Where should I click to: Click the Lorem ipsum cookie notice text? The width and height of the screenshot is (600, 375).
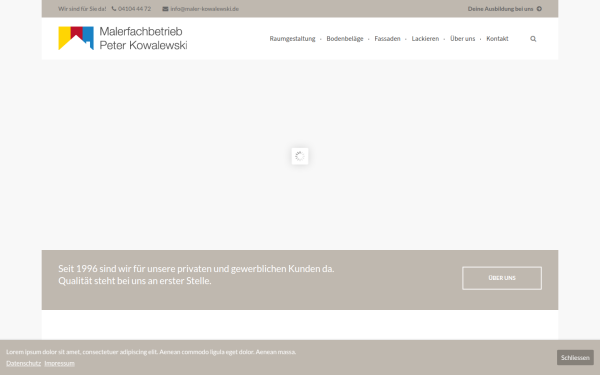(151, 352)
